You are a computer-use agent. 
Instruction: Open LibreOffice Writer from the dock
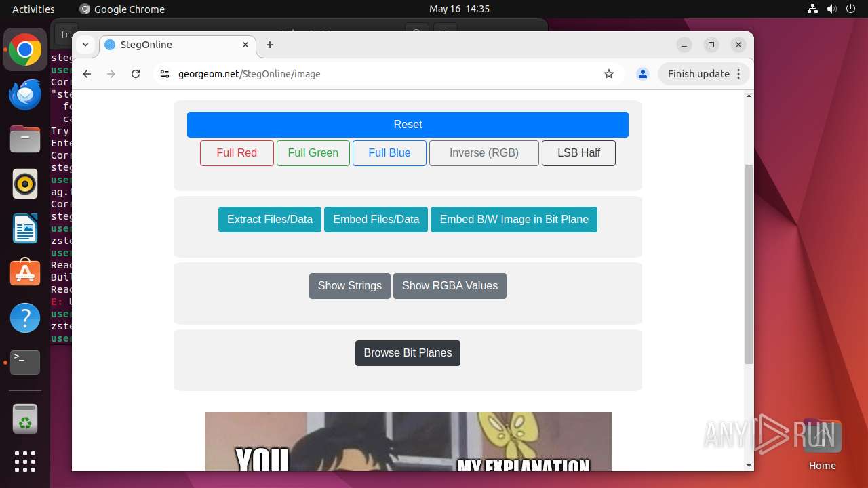click(x=25, y=228)
